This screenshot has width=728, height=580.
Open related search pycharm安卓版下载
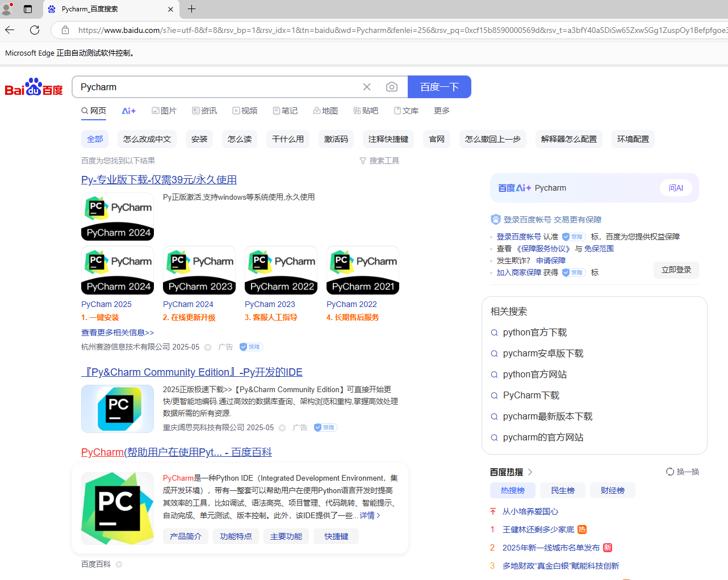pyautogui.click(x=543, y=354)
